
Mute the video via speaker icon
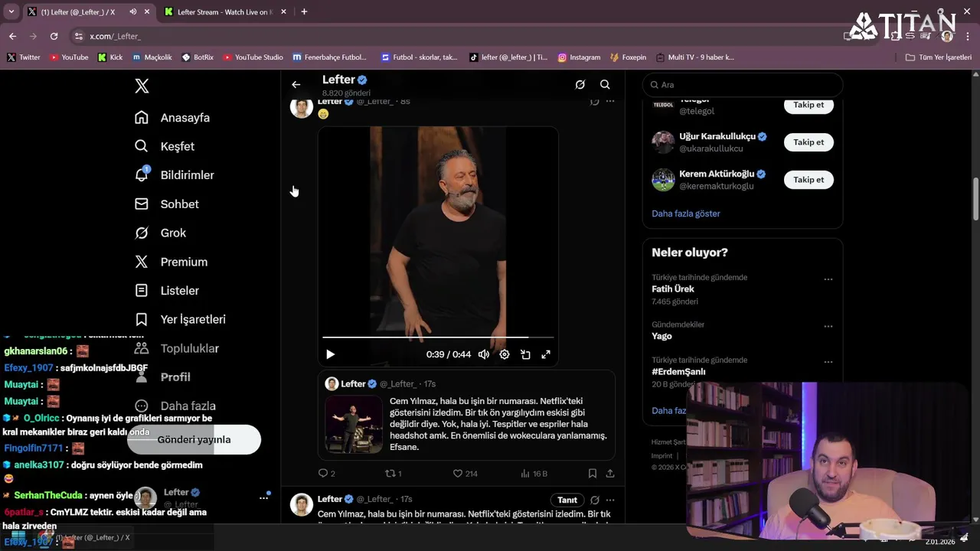coord(484,354)
